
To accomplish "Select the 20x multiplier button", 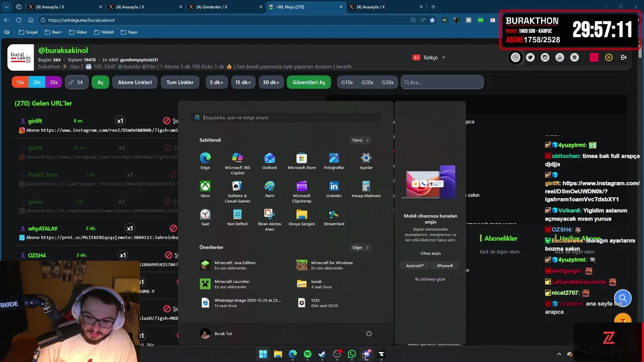I will (x=37, y=82).
